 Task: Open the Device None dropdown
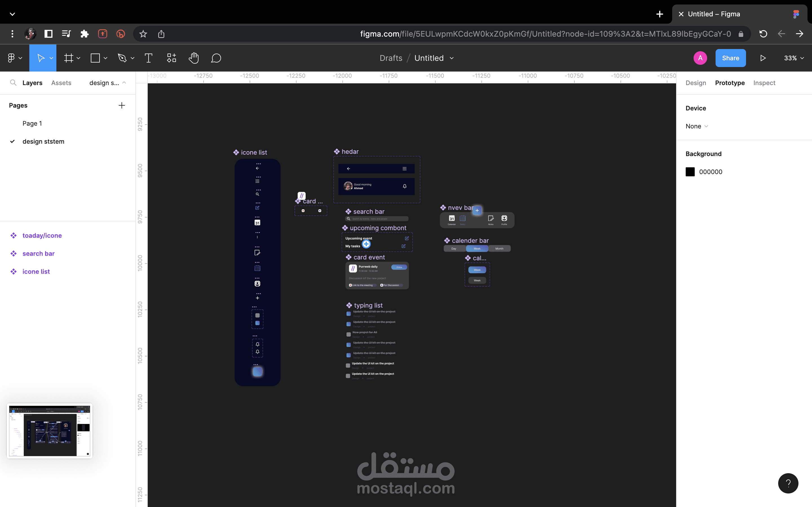(x=697, y=126)
